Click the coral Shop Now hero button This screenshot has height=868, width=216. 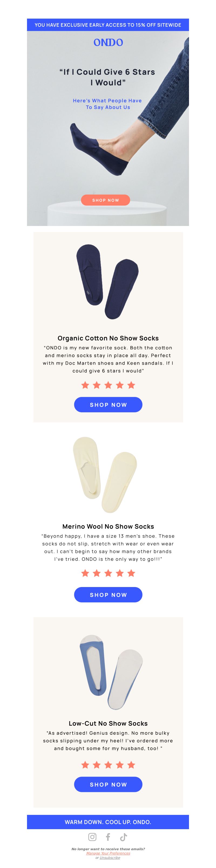coord(106,200)
